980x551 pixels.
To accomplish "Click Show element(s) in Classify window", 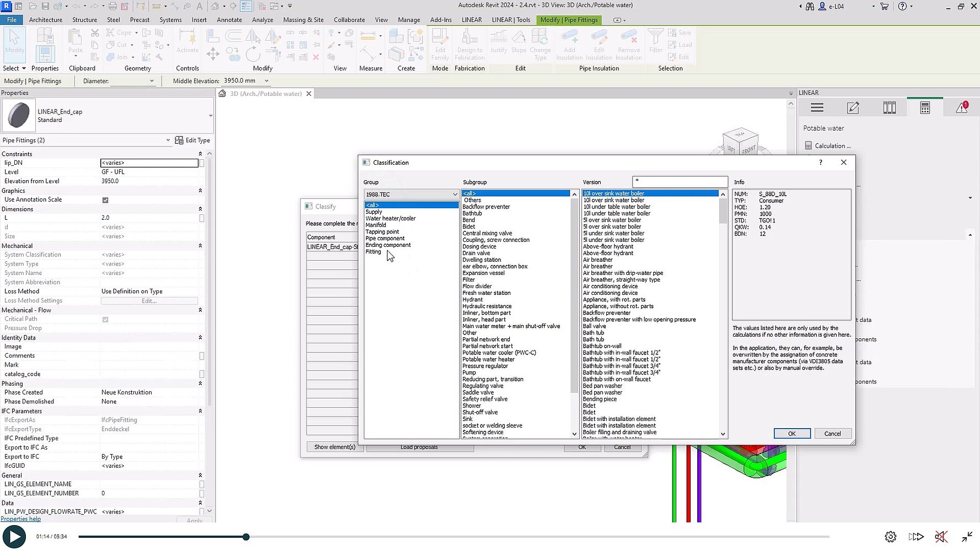I will [335, 447].
